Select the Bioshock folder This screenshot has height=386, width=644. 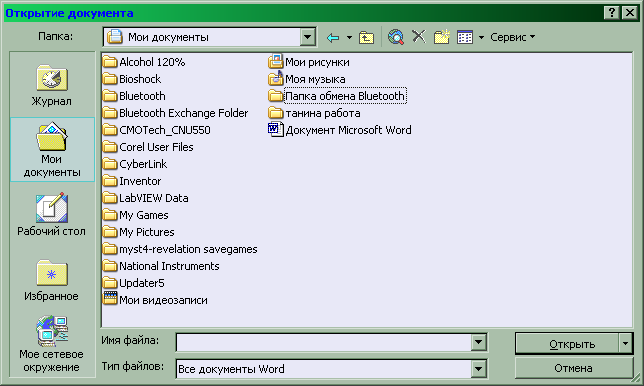132,79
